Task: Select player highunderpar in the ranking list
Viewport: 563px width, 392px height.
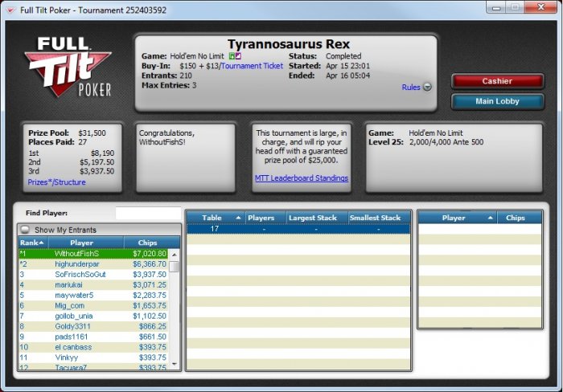Action: [x=93, y=264]
